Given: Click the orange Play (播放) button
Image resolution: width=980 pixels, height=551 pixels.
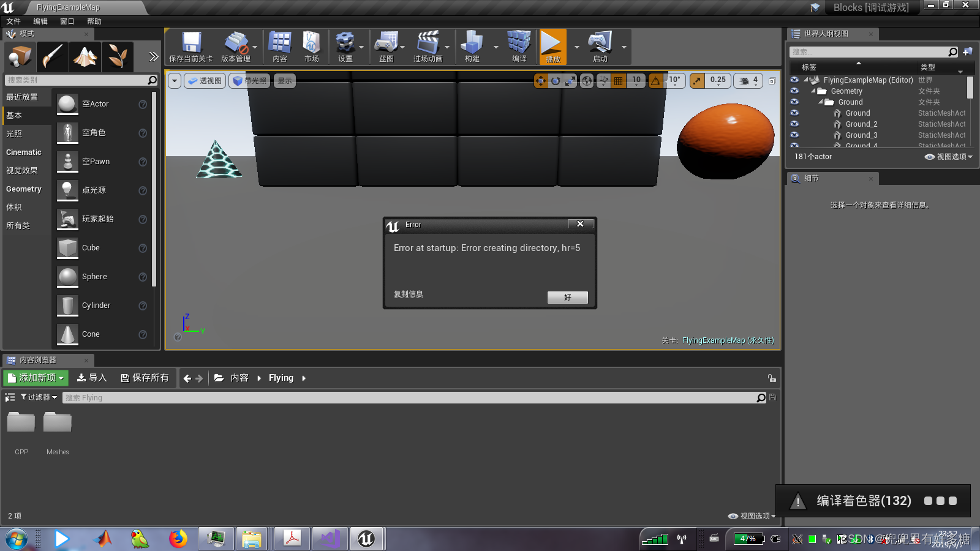Looking at the screenshot, I should (553, 47).
